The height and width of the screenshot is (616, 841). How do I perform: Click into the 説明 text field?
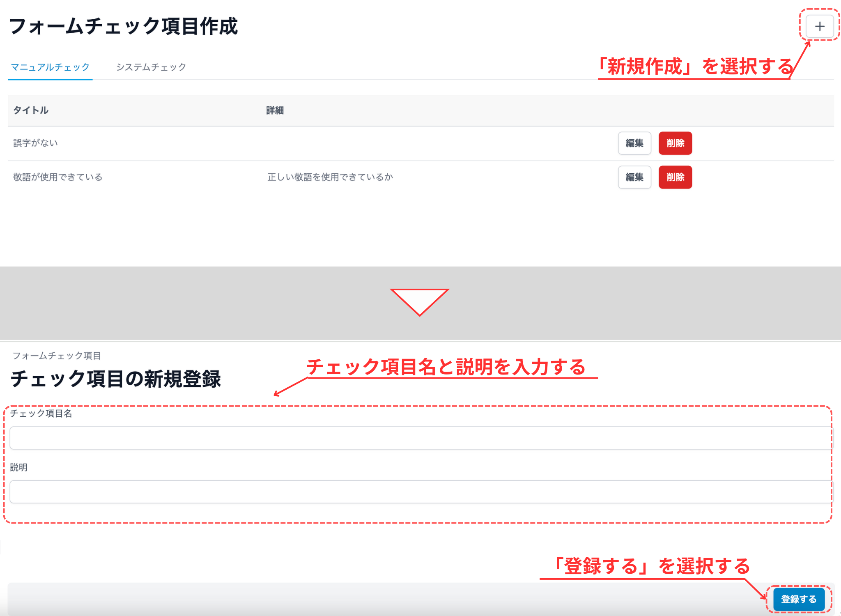point(419,492)
